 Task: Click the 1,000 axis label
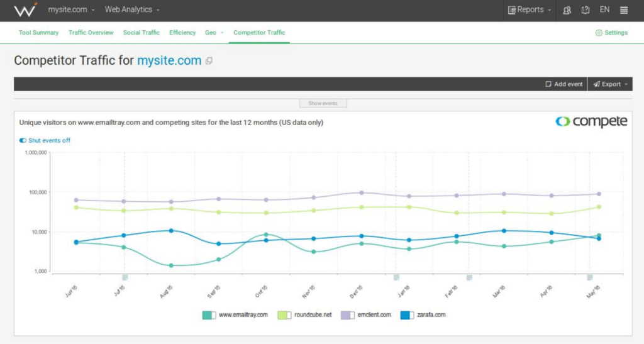coord(40,271)
